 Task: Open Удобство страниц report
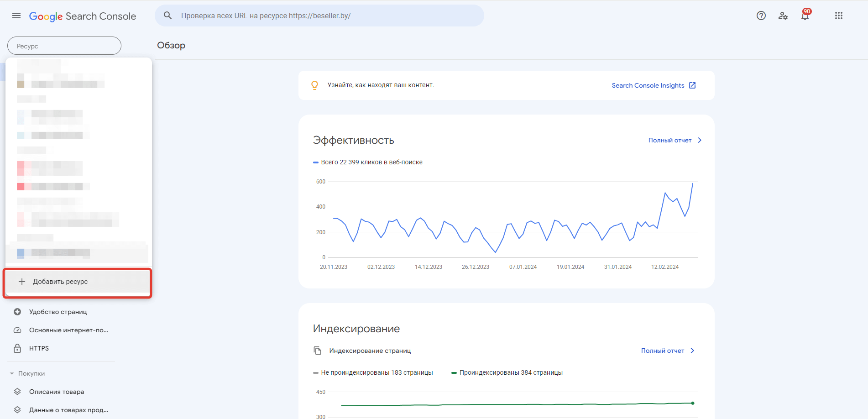click(x=58, y=312)
